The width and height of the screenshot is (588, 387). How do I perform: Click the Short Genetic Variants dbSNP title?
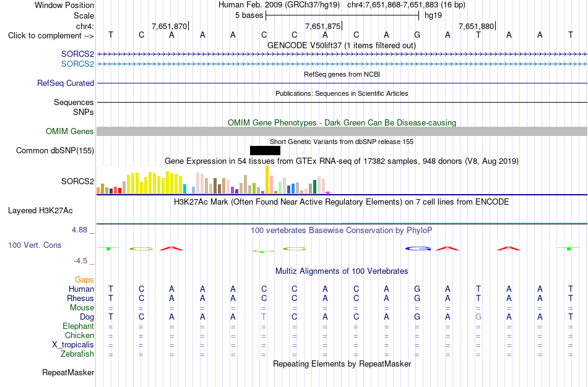click(x=342, y=142)
